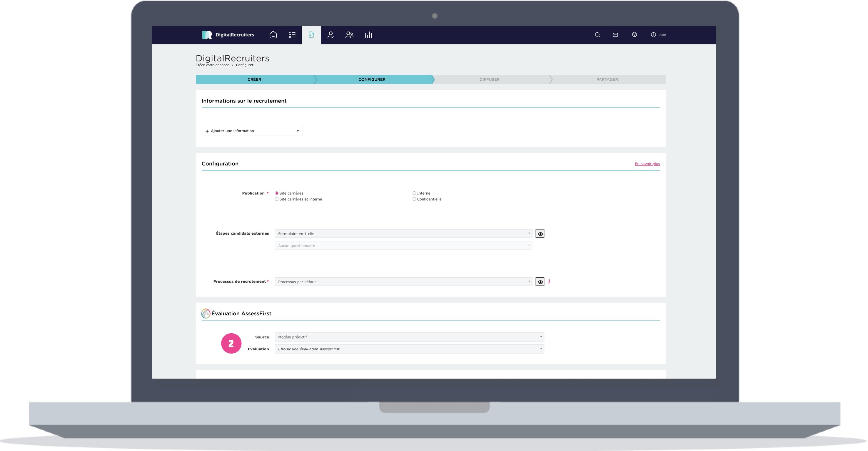
Task: Choose Site carrières et interne option
Action: pyautogui.click(x=277, y=199)
